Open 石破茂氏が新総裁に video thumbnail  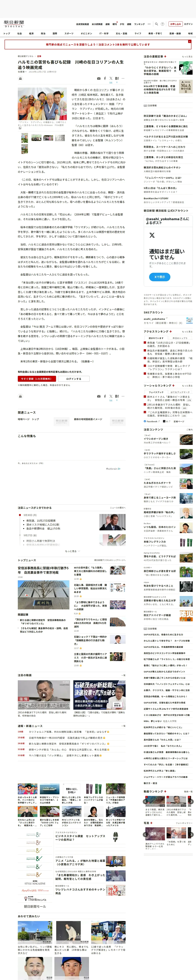[99, 695]
